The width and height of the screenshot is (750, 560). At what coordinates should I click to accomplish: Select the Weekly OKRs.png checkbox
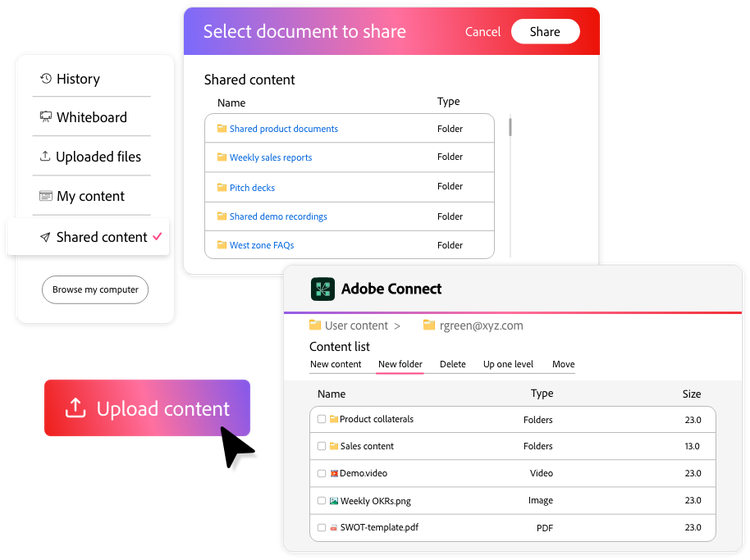tap(321, 501)
